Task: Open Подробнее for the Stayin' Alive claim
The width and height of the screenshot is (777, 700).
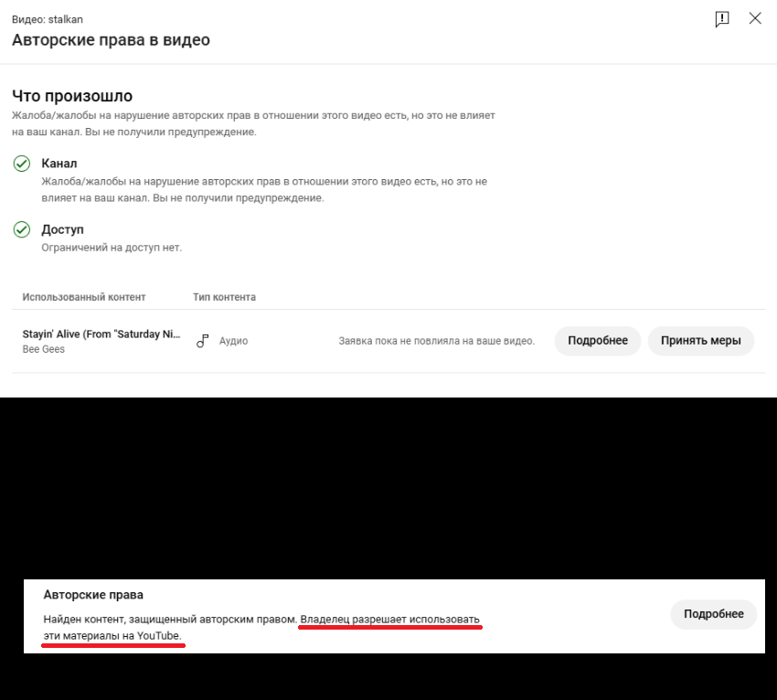Action: tap(598, 341)
